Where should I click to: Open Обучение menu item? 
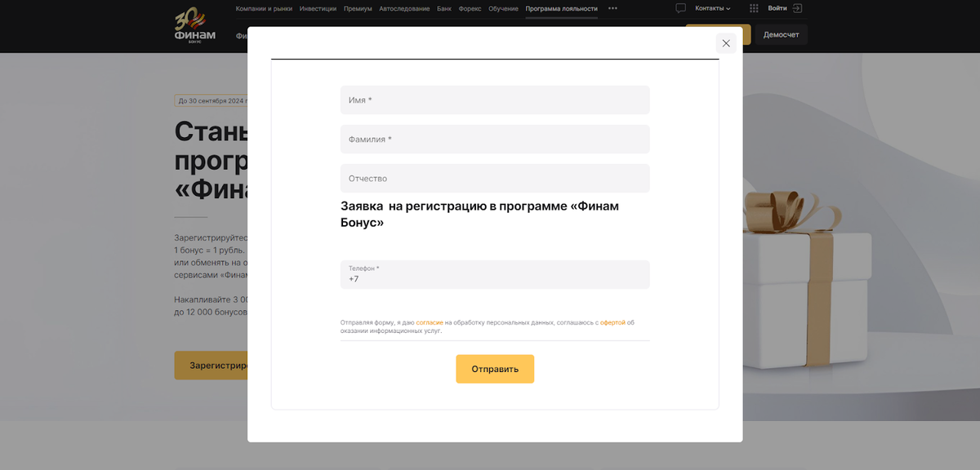tap(503, 8)
